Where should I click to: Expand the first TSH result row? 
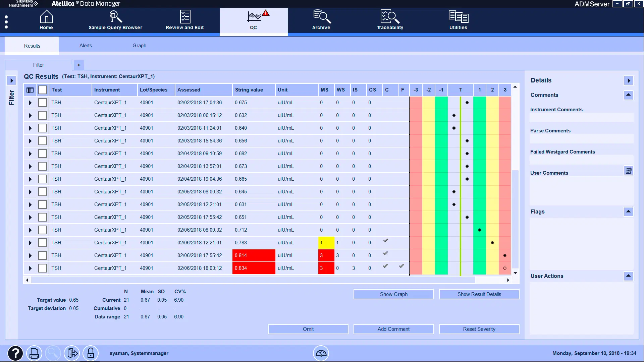pyautogui.click(x=30, y=103)
